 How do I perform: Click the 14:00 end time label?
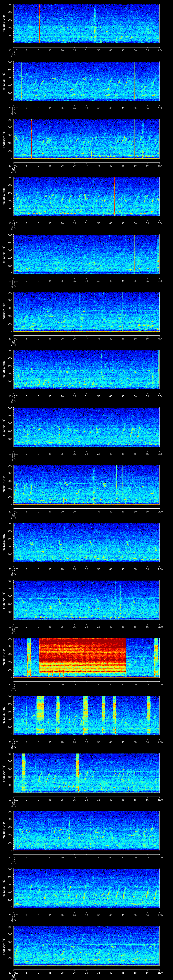[160, 742]
